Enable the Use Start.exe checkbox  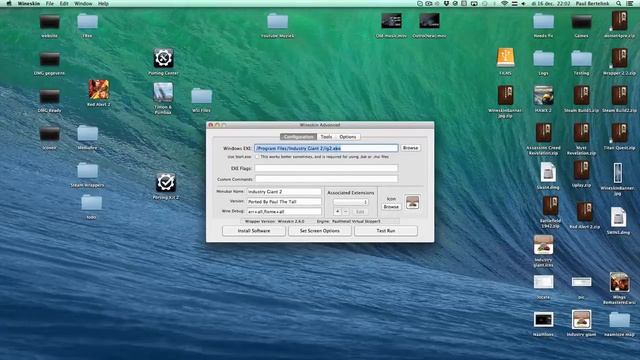click(x=257, y=157)
